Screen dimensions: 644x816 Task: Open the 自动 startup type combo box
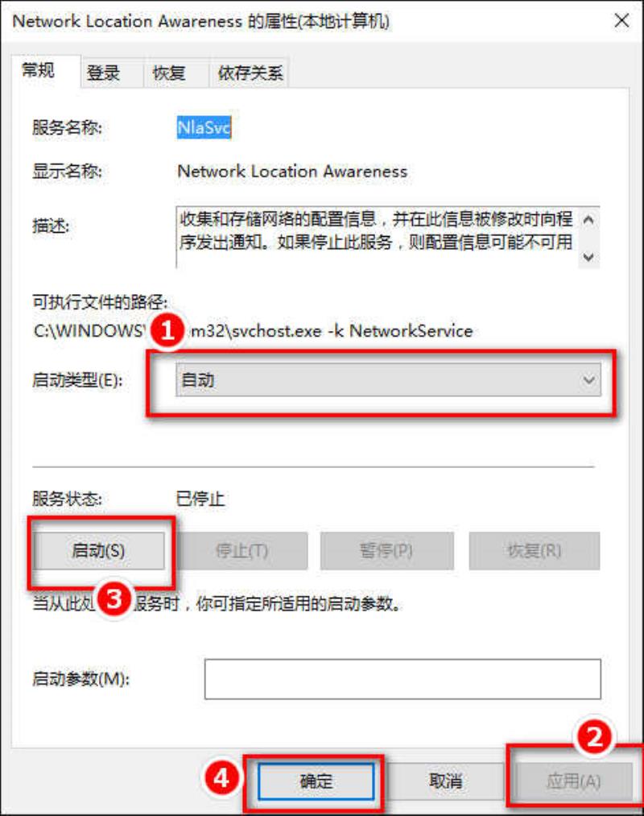(x=388, y=380)
